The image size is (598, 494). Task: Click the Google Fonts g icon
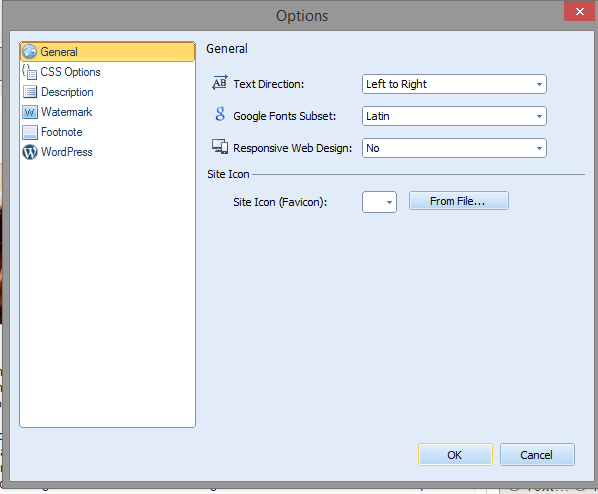[220, 114]
